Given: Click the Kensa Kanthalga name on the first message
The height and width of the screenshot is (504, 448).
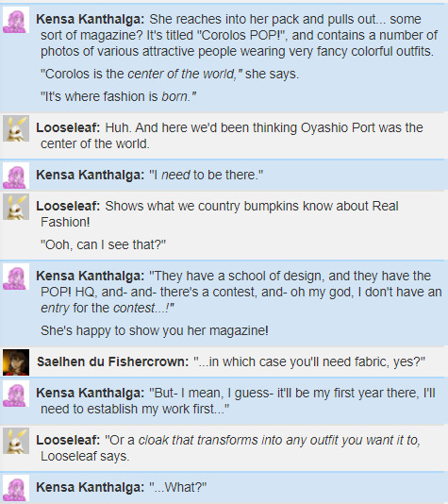Looking at the screenshot, I should 91,19.
